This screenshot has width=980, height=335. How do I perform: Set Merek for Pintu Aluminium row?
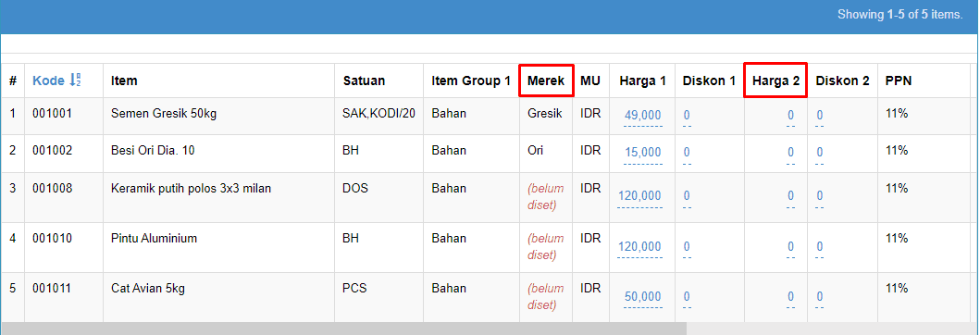546,247
